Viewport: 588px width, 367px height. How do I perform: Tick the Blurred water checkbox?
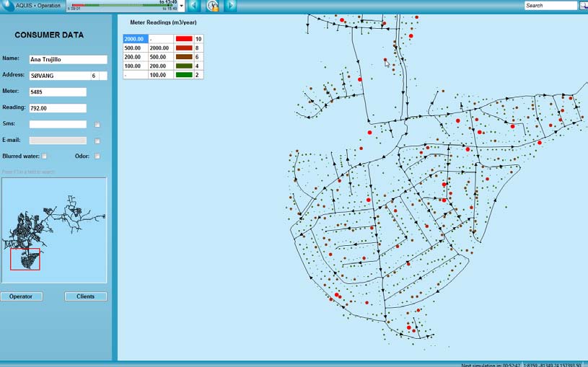[44, 156]
